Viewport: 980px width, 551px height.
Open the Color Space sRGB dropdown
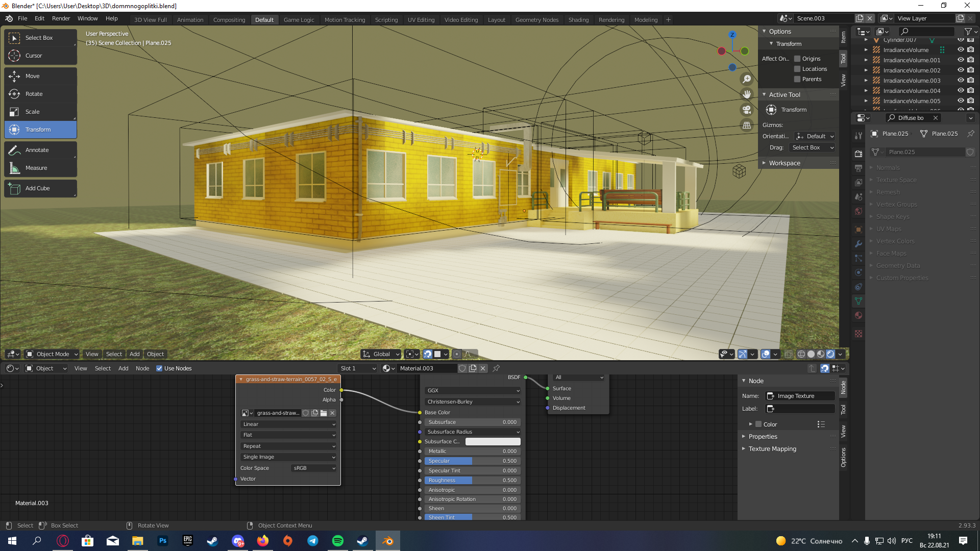(314, 468)
